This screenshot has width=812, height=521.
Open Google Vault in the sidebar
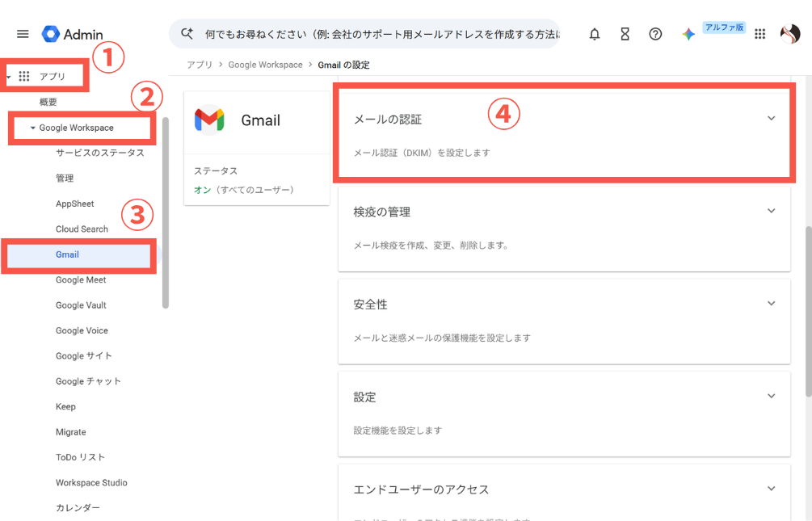coord(81,305)
